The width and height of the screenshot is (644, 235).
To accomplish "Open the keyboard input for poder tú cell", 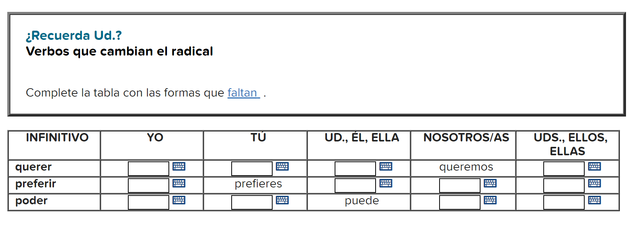I will tap(283, 200).
